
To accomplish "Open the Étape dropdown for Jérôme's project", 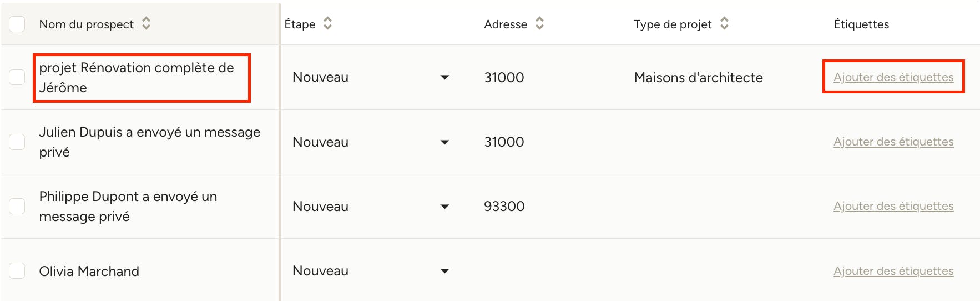I will click(x=371, y=77).
